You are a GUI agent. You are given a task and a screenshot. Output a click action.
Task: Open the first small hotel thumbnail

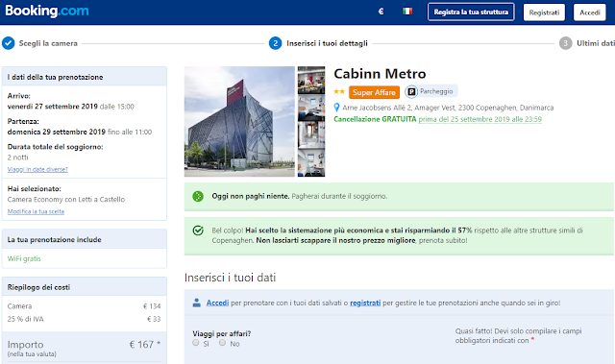pyautogui.click(x=311, y=80)
